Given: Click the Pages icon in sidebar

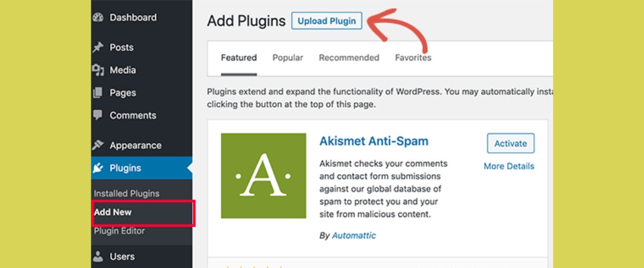Looking at the screenshot, I should (x=98, y=93).
